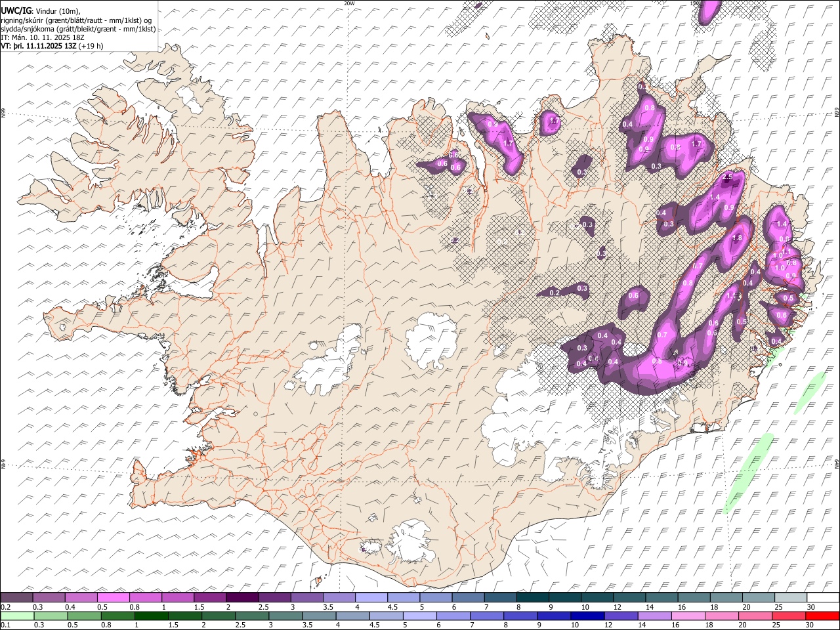
Task: Click the 2.5 snowfall value on the map
Action: point(727,178)
